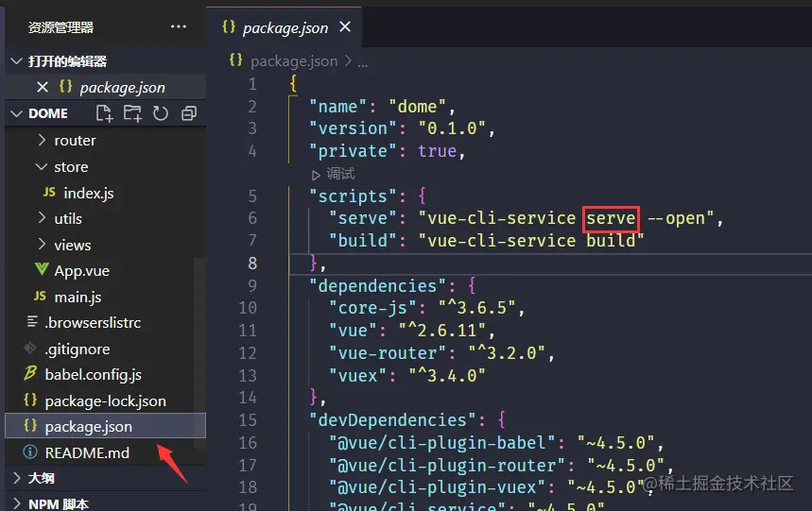
Task: Click the file tree vertical scrollbar
Action: click(199, 351)
